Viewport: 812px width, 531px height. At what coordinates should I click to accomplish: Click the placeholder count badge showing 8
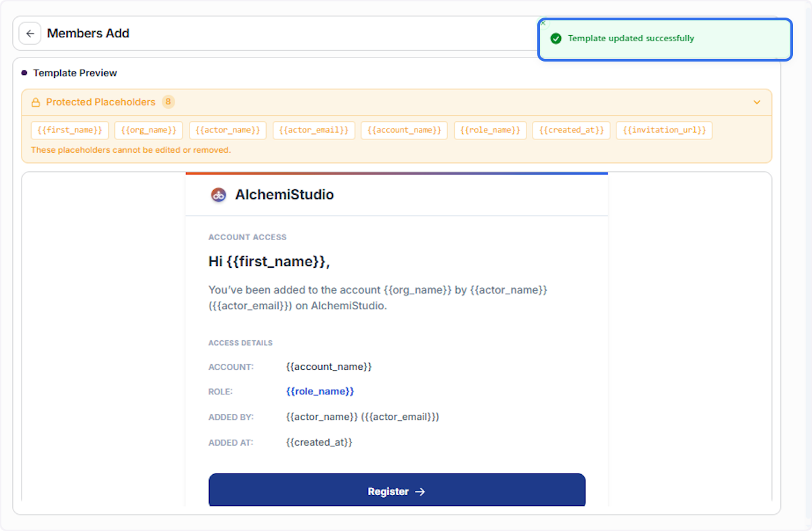168,102
